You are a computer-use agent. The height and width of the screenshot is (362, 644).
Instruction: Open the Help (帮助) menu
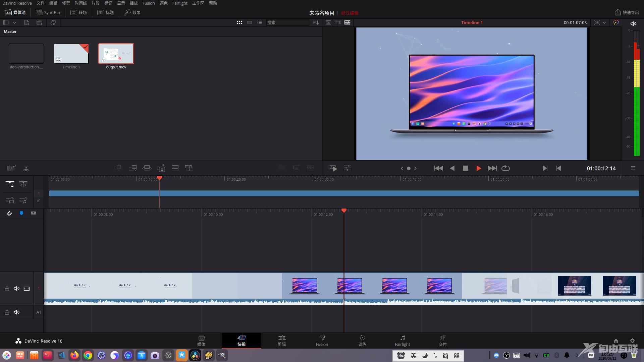click(x=213, y=3)
